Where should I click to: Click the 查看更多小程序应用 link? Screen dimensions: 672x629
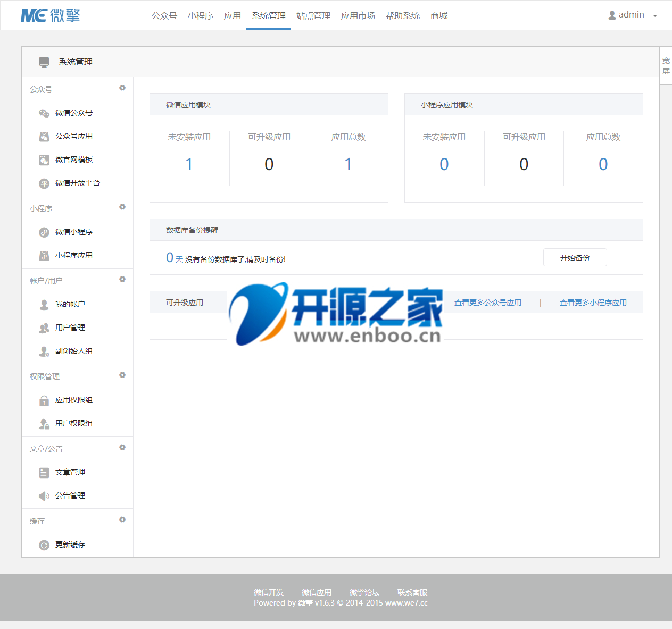[x=593, y=303]
